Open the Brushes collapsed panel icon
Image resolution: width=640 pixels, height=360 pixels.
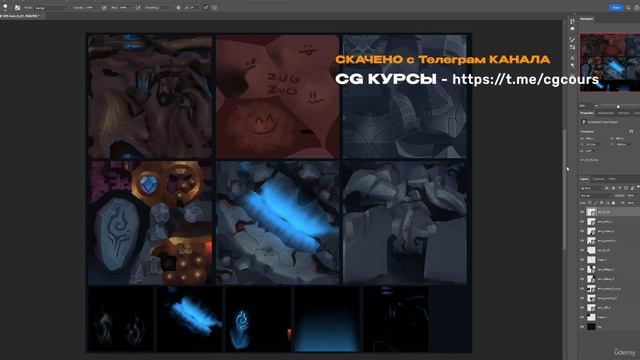tap(572, 47)
